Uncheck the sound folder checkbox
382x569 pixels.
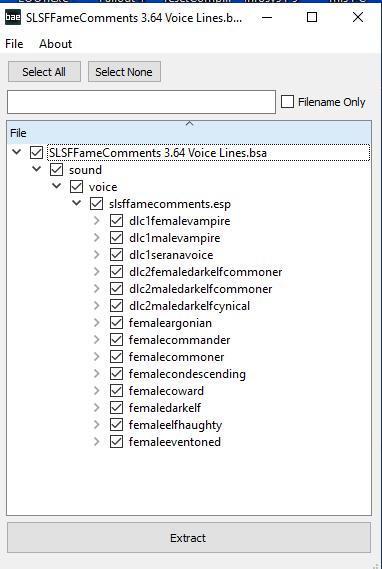56,170
